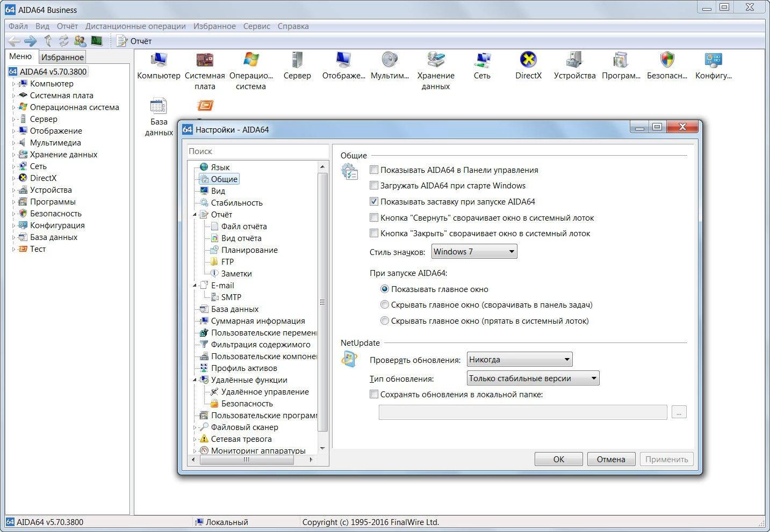Click the green monitor toolbar icon
The width and height of the screenshot is (770, 532).
(97, 41)
